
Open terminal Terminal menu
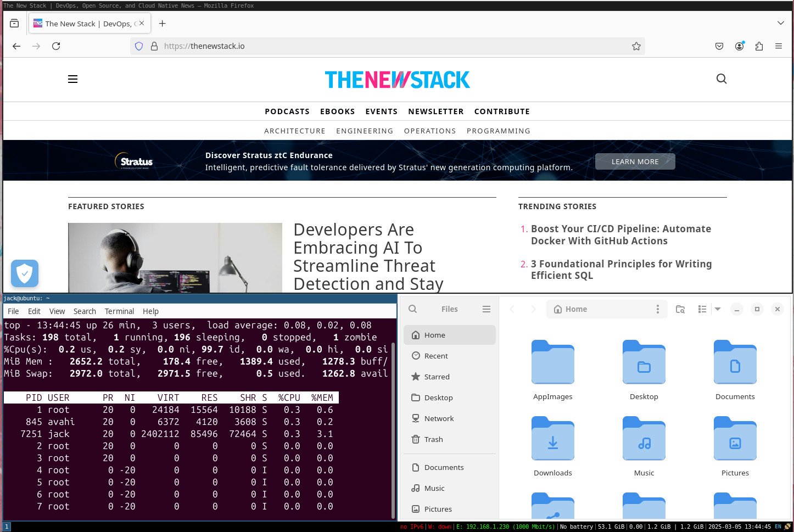coord(119,311)
